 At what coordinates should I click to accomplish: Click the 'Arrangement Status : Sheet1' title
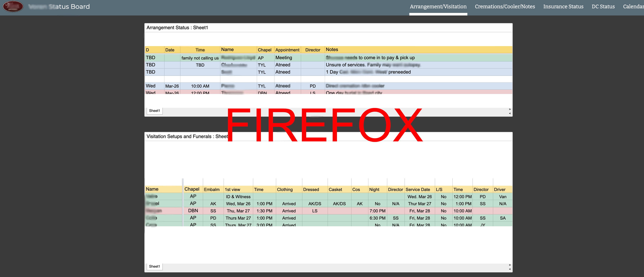point(177,27)
